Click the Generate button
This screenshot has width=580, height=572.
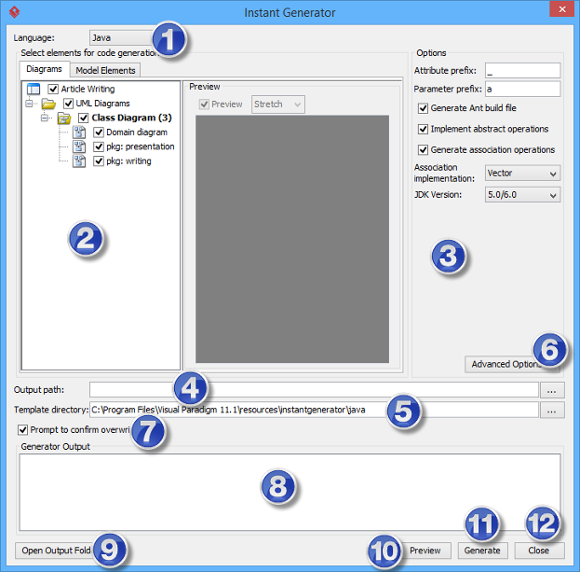(x=482, y=551)
